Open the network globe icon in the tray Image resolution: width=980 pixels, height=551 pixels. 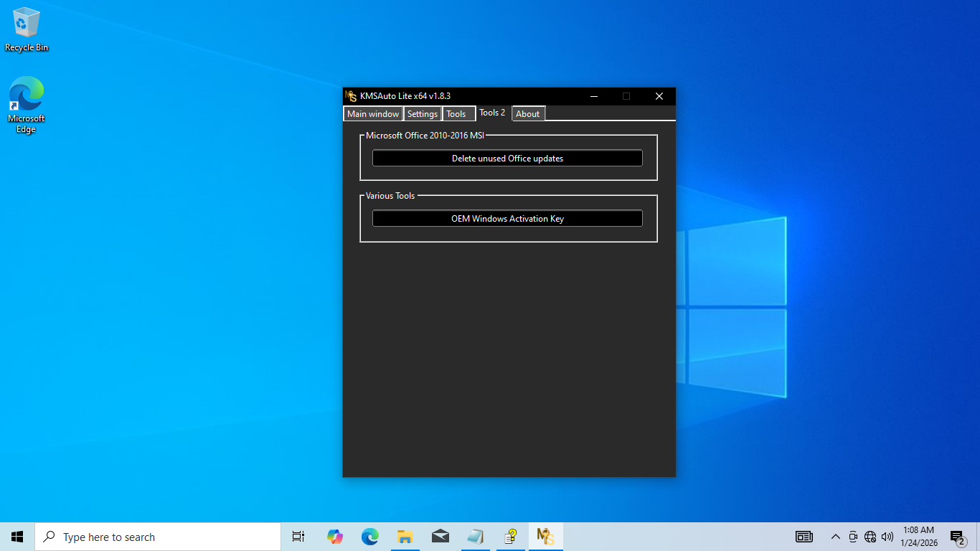tap(870, 537)
